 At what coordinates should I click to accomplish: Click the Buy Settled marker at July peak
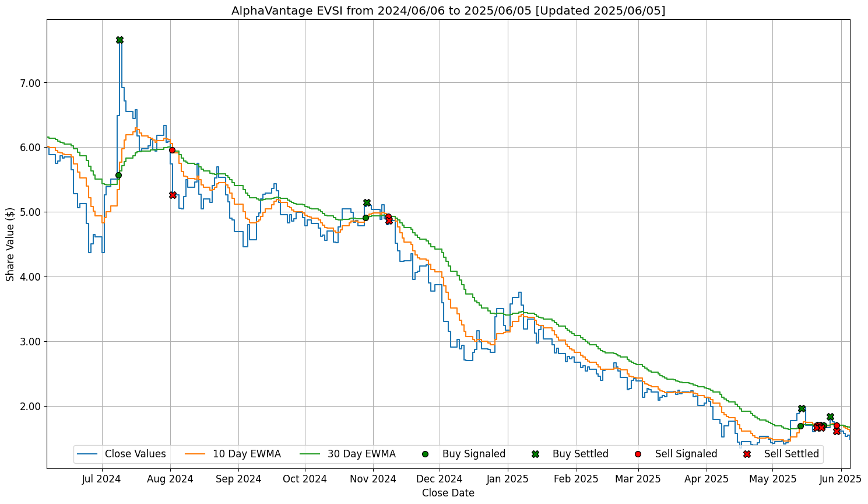click(120, 40)
